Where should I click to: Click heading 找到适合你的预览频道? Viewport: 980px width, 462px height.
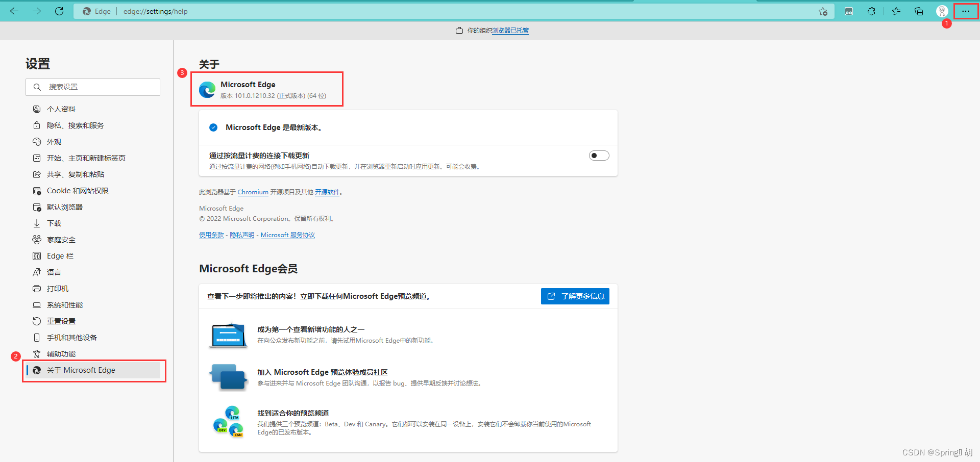pos(293,413)
